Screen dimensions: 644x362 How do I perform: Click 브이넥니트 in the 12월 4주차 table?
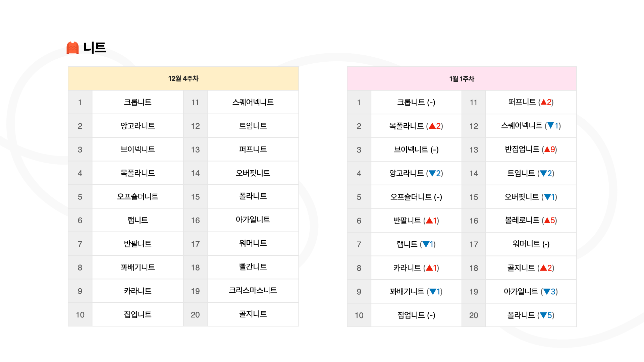[138, 149]
